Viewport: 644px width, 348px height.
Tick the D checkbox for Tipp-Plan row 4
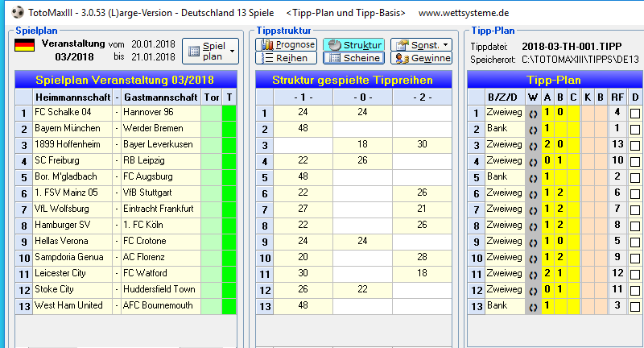pos(635,161)
